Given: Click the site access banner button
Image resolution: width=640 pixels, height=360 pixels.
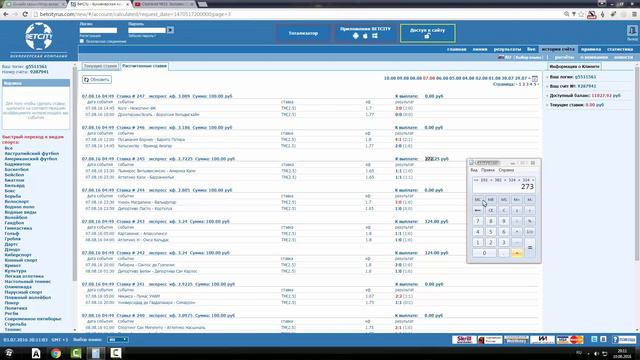Looking at the screenshot, I should (x=427, y=33).
